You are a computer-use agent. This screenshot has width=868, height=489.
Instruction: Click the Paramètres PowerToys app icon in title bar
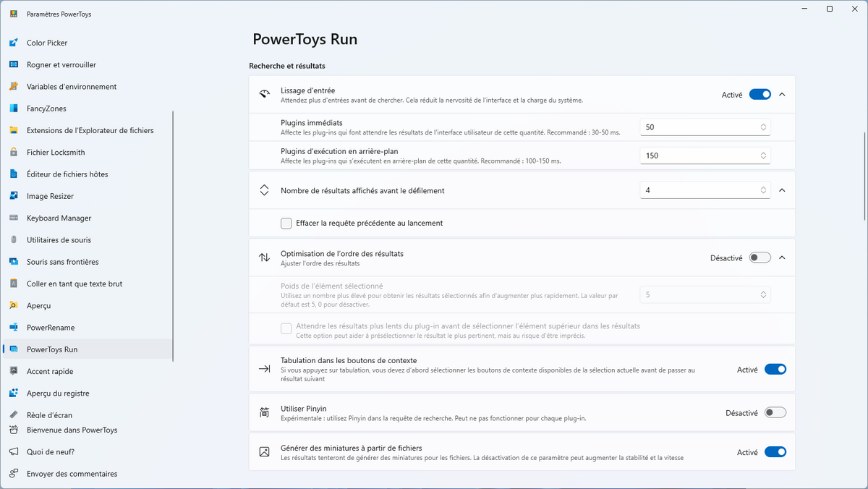point(14,14)
